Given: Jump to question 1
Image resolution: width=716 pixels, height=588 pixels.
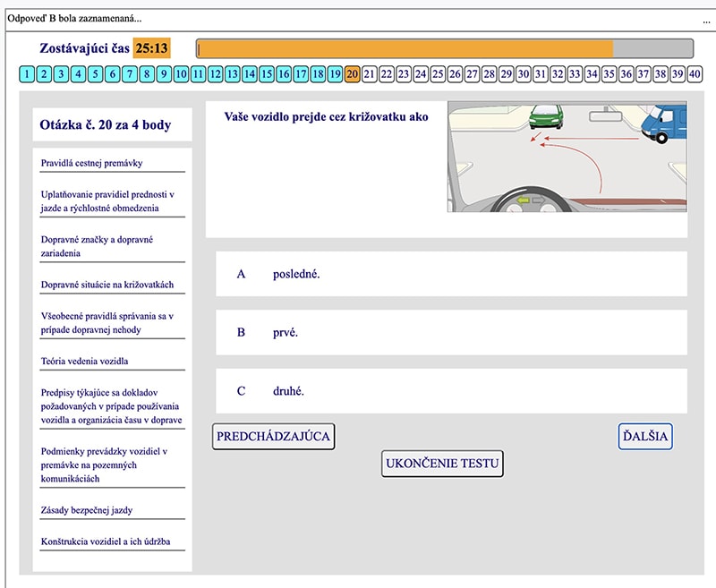Looking at the screenshot, I should point(27,74).
